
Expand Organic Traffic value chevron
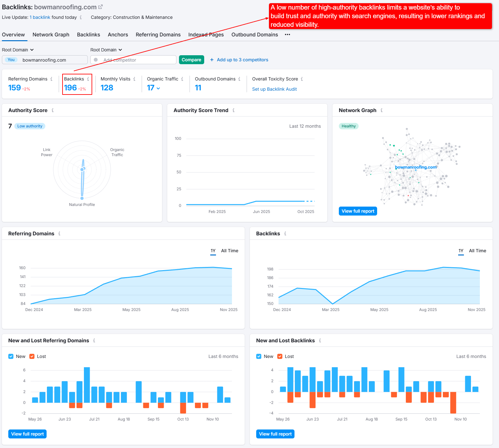pos(158,88)
